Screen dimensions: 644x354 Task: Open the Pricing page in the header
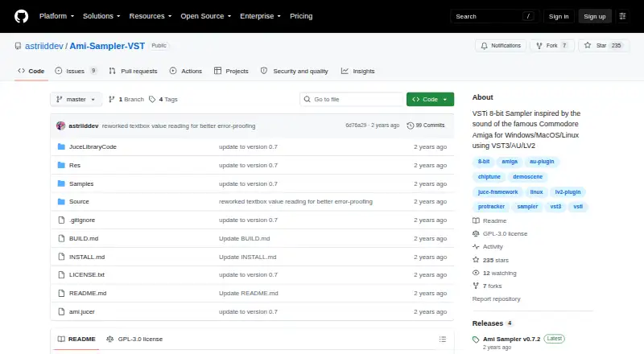(301, 16)
